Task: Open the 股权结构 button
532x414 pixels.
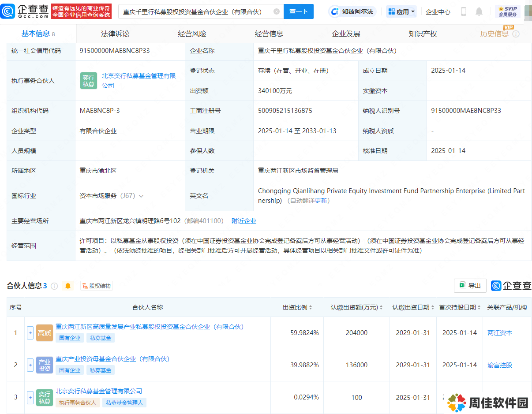Action: tap(97, 286)
